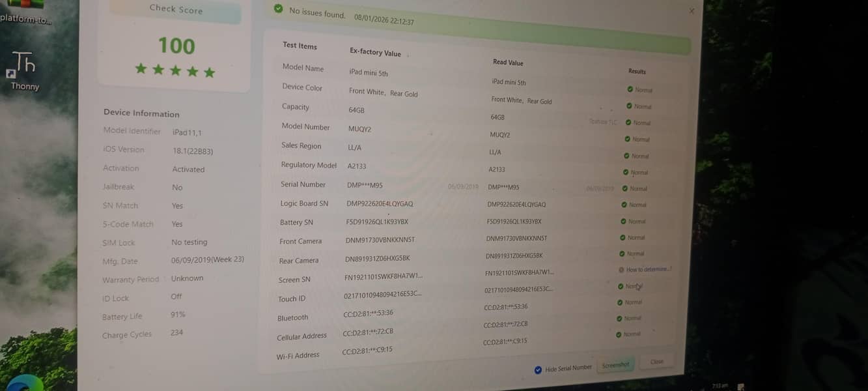Toggle the Hide Serial Number checkbox

click(x=538, y=369)
